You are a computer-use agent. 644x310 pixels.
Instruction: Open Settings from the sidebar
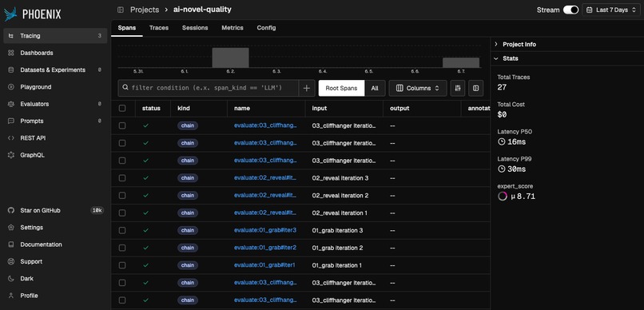(55, 228)
